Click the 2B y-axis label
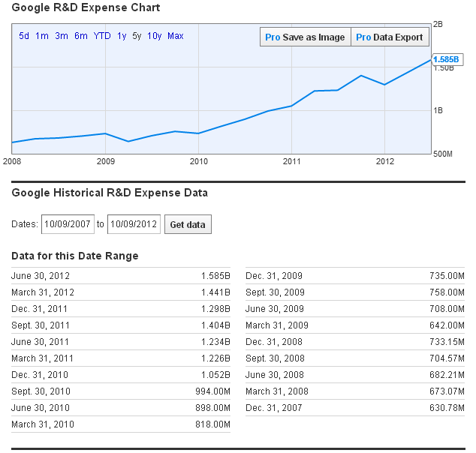Screen dimensions: 476x453 (x=438, y=24)
